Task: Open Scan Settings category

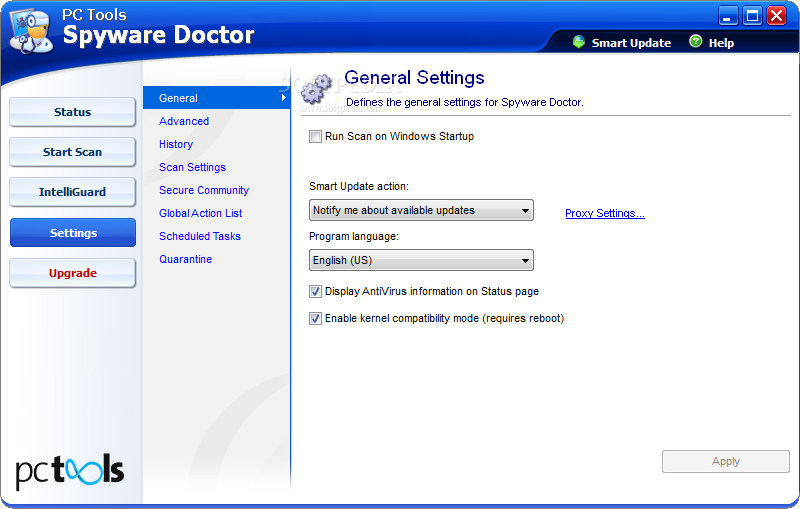Action: pos(192,167)
